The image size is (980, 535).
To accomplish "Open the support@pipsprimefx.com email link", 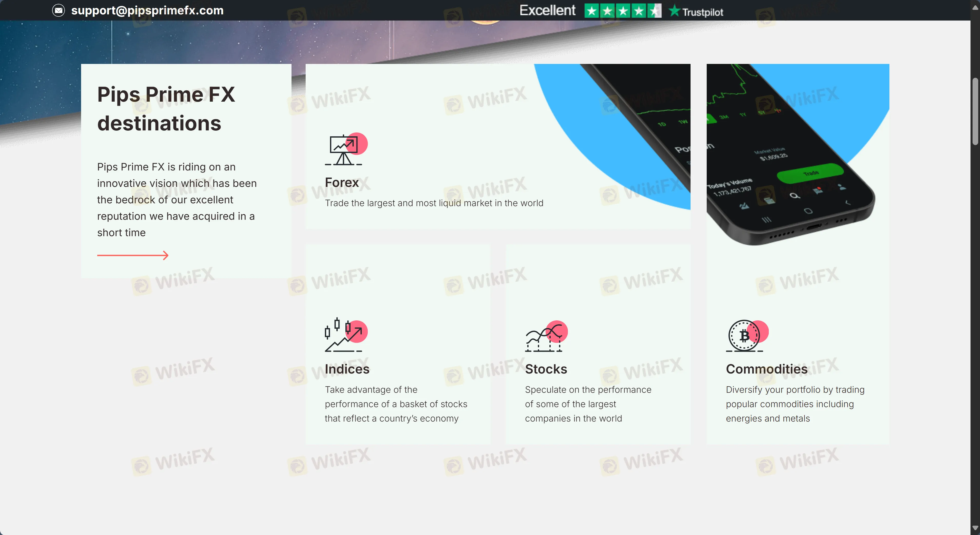I will (x=147, y=10).
